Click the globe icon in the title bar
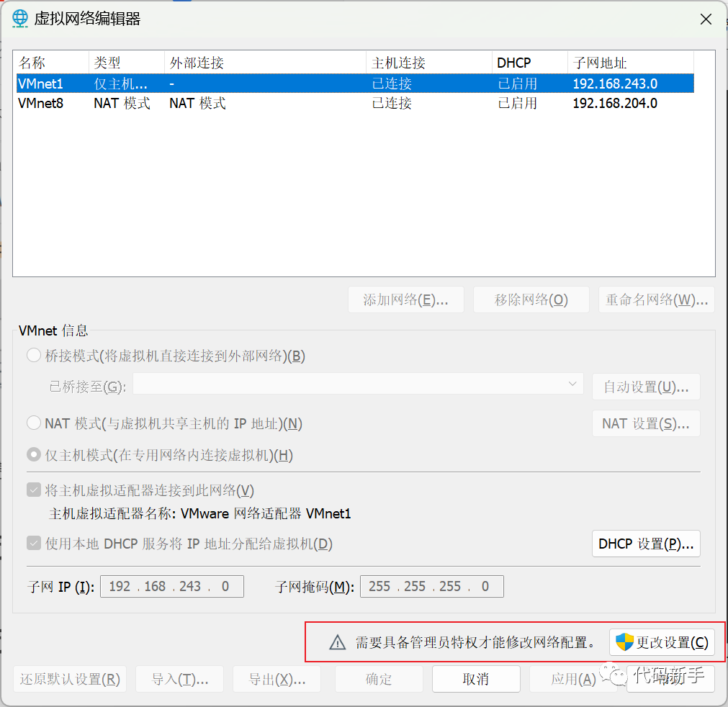This screenshot has width=728, height=707. point(20,18)
